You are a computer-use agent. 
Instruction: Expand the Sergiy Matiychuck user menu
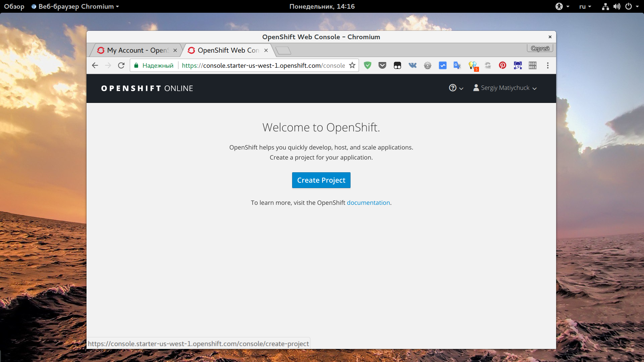tap(505, 88)
